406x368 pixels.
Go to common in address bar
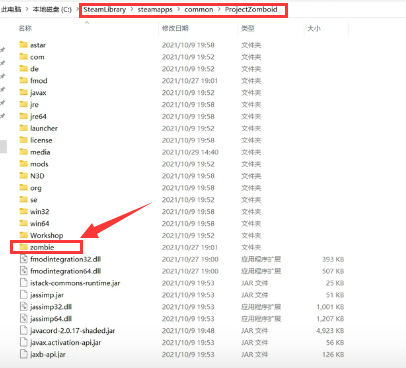click(199, 9)
